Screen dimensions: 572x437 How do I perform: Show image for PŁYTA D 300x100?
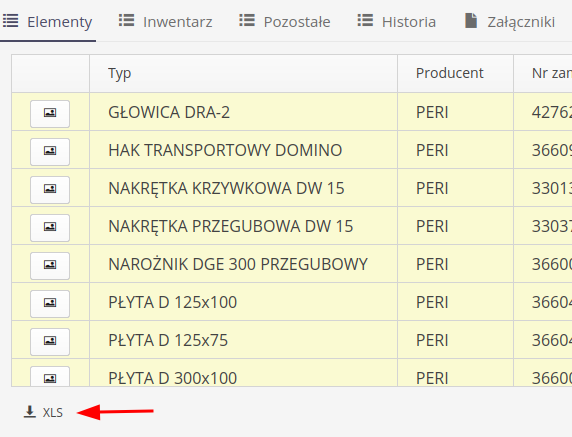[50, 376]
